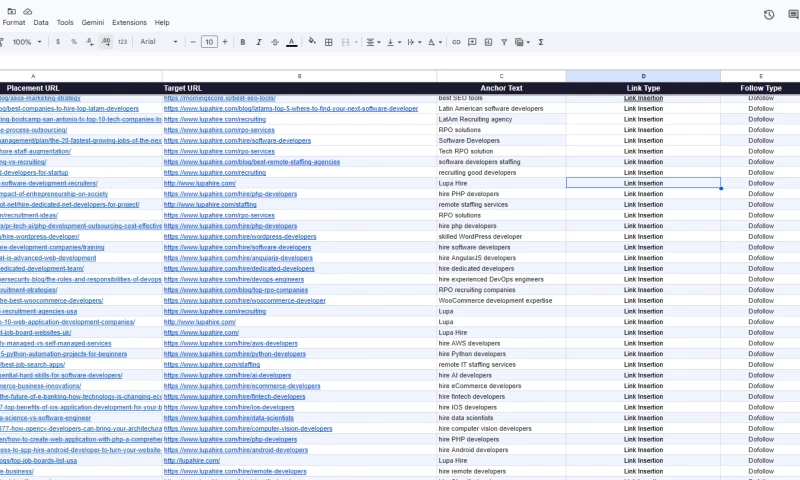800x480 pixels.
Task: Decrease decimal places icon
Action: point(90,42)
